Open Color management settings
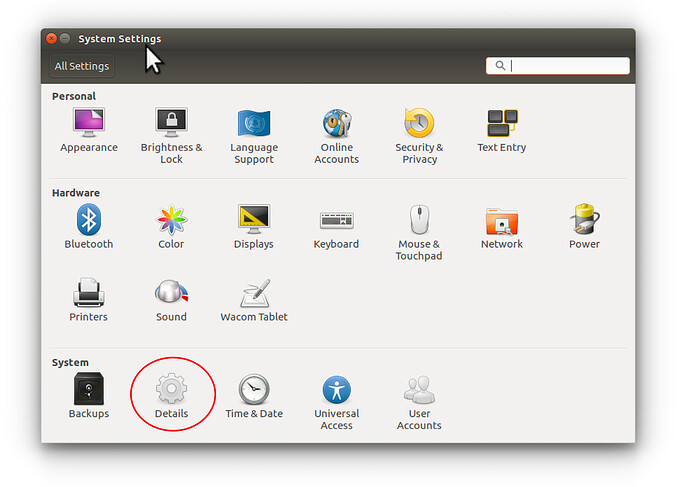 click(171, 227)
